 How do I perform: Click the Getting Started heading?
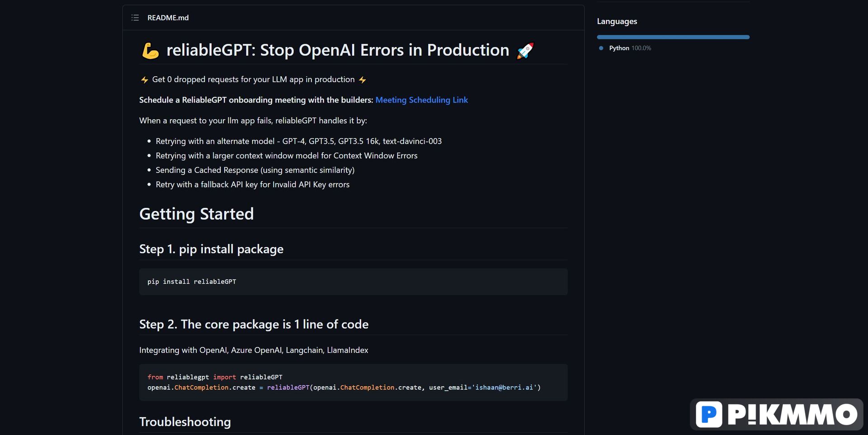click(x=196, y=214)
